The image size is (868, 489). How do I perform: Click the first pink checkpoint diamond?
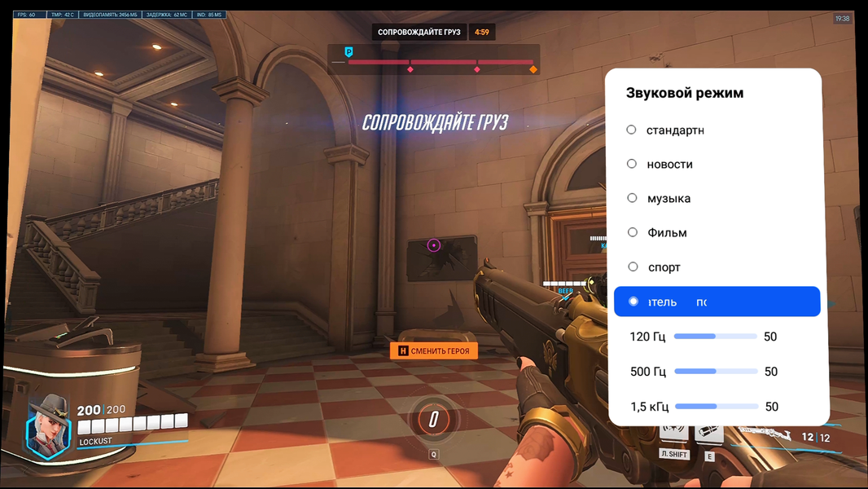[410, 70]
